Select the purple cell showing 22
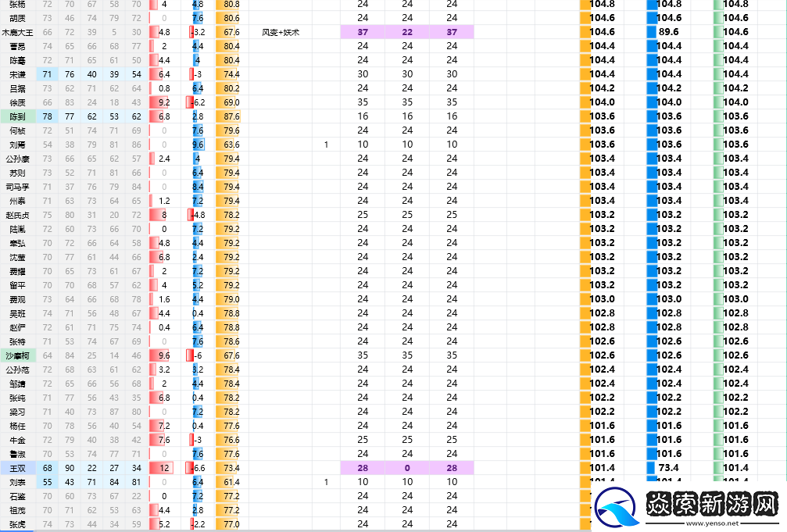The image size is (787, 532). 407,32
